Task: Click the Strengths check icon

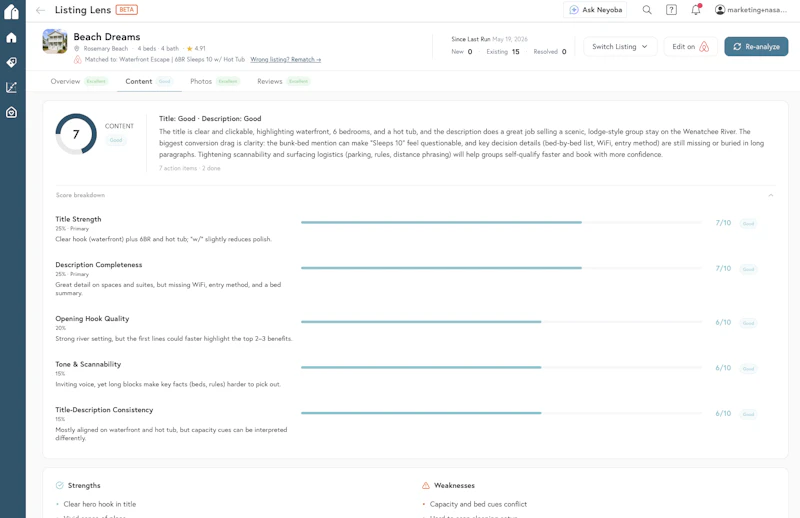Action: (60, 485)
